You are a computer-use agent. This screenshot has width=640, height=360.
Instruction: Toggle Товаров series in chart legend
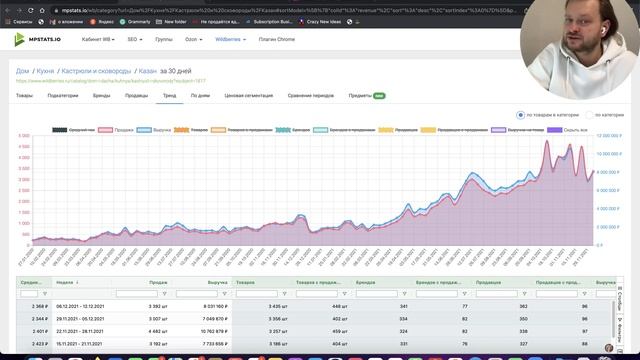[x=191, y=130]
